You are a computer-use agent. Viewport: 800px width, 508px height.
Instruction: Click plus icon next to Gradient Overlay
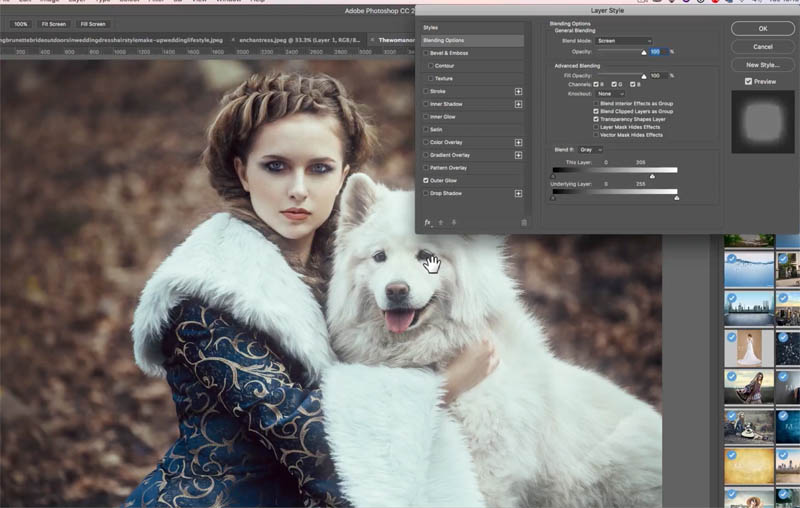click(x=518, y=155)
